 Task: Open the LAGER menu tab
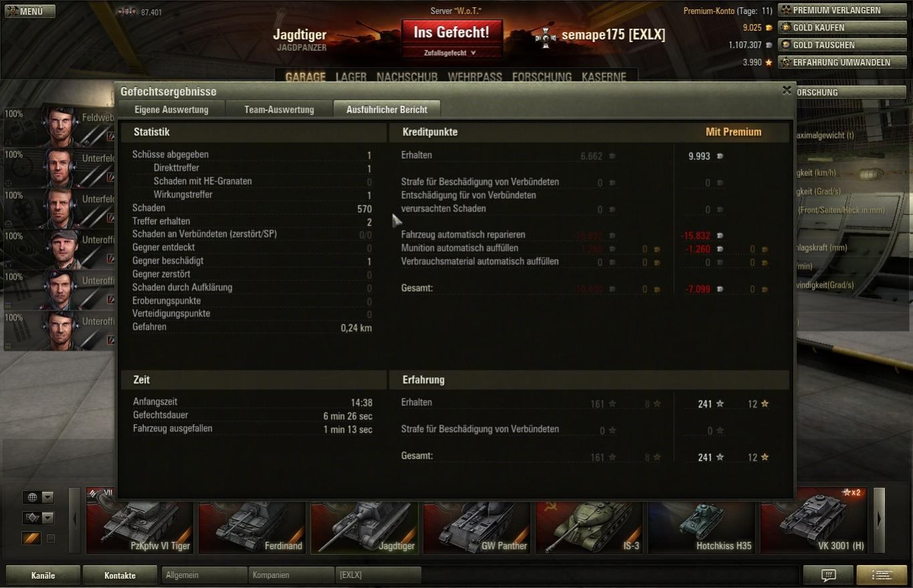351,77
